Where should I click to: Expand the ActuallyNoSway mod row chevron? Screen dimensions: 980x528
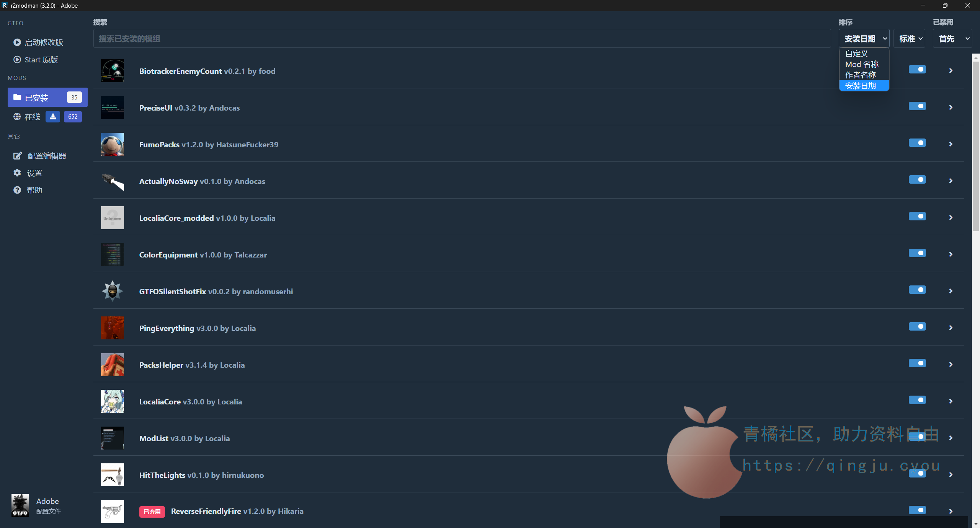click(951, 181)
